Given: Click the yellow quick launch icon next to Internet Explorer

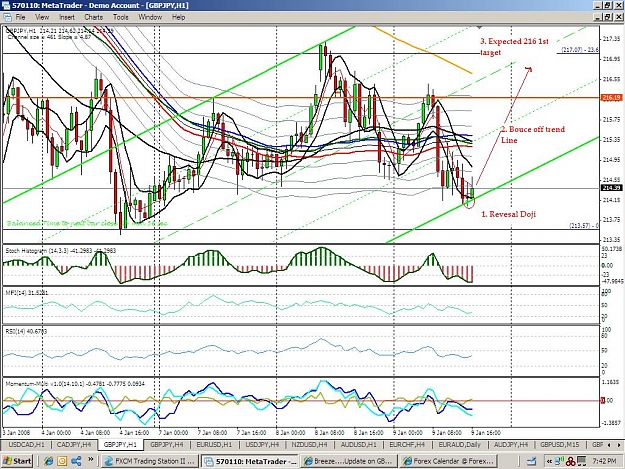Looking at the screenshot, I should coord(62,461).
